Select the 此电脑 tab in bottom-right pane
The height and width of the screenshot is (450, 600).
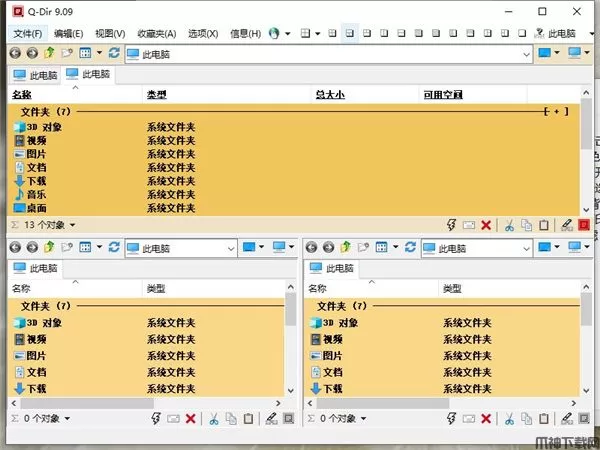coord(331,268)
